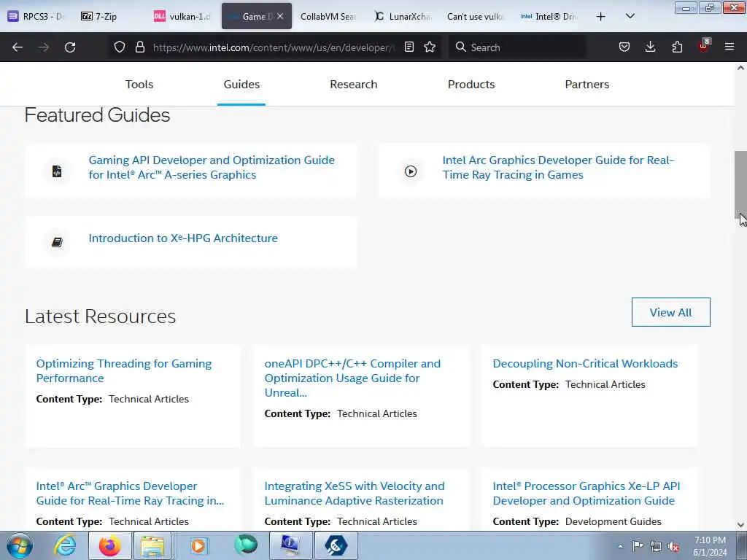
Task: Open the Tools page section
Action: tap(139, 85)
